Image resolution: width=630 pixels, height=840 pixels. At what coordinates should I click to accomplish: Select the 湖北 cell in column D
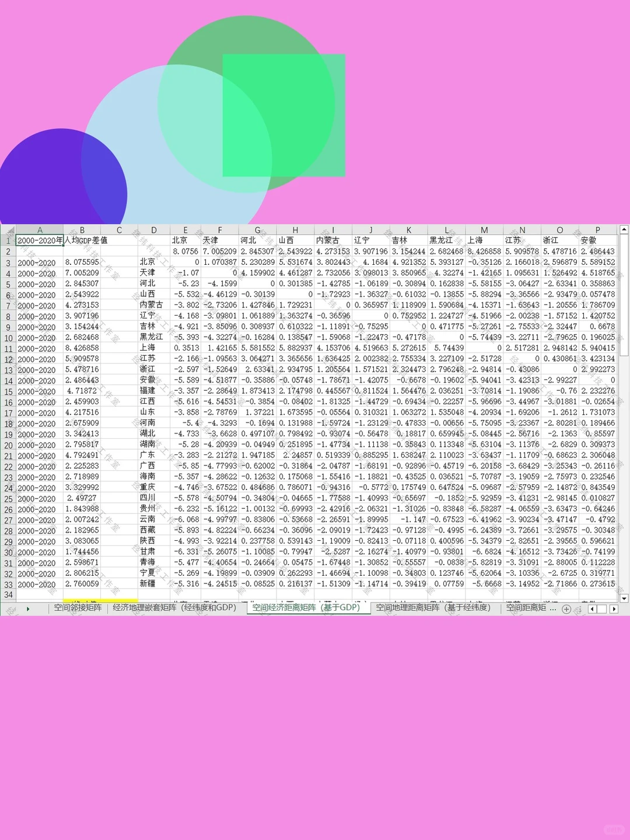click(154, 434)
